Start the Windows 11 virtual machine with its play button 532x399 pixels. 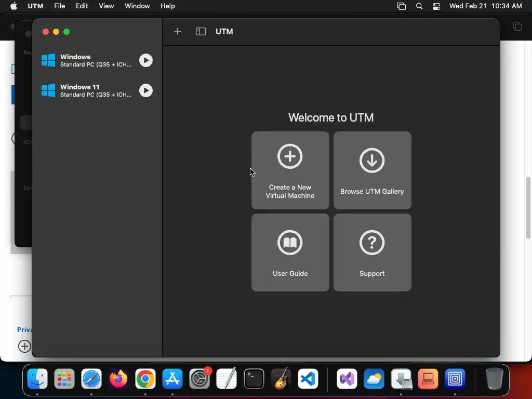(x=146, y=90)
